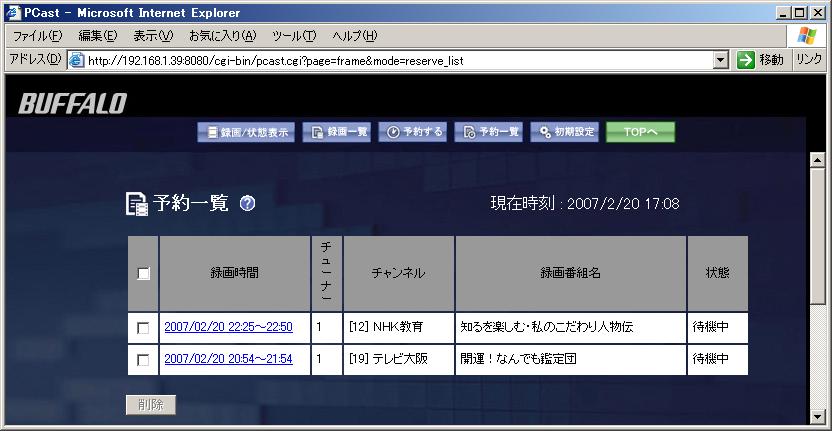
Task: Open the ヘルプ(H) menu
Action: 354,36
